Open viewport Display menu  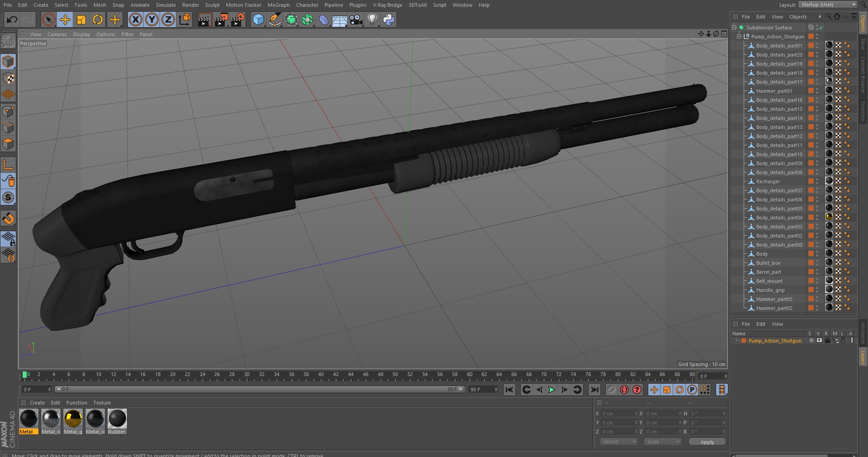tap(81, 34)
